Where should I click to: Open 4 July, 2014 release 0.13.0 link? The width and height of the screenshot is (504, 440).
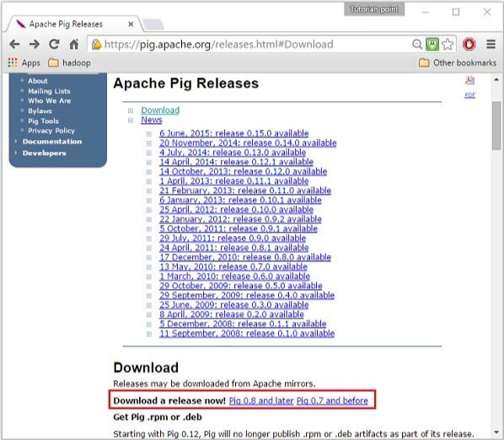(233, 153)
